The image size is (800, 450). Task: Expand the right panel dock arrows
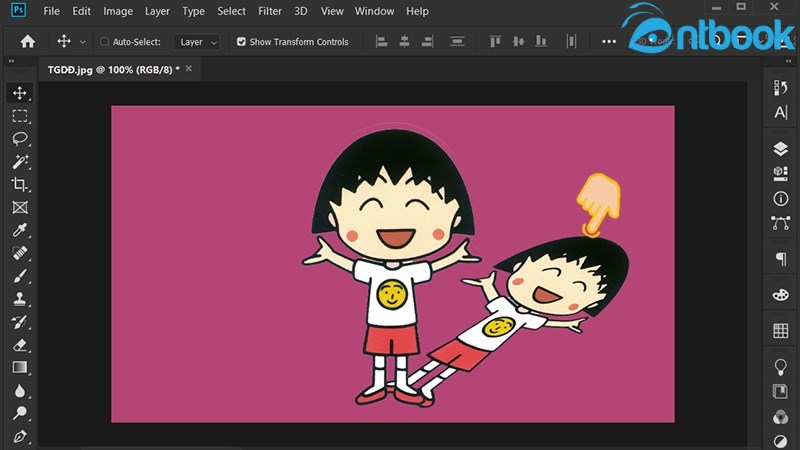pyautogui.click(x=788, y=61)
